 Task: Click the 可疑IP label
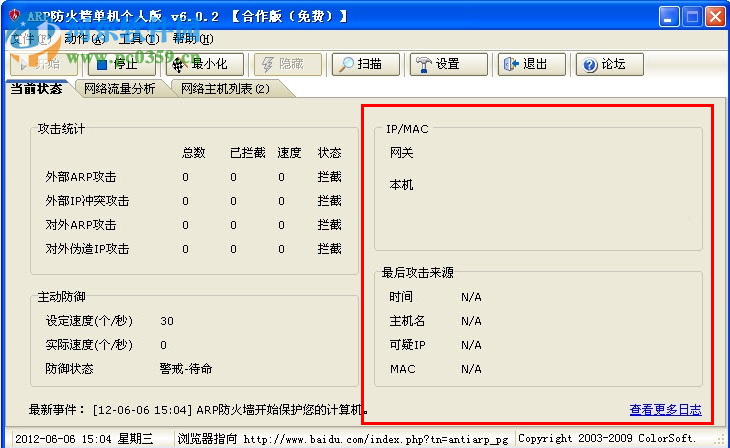pos(407,345)
